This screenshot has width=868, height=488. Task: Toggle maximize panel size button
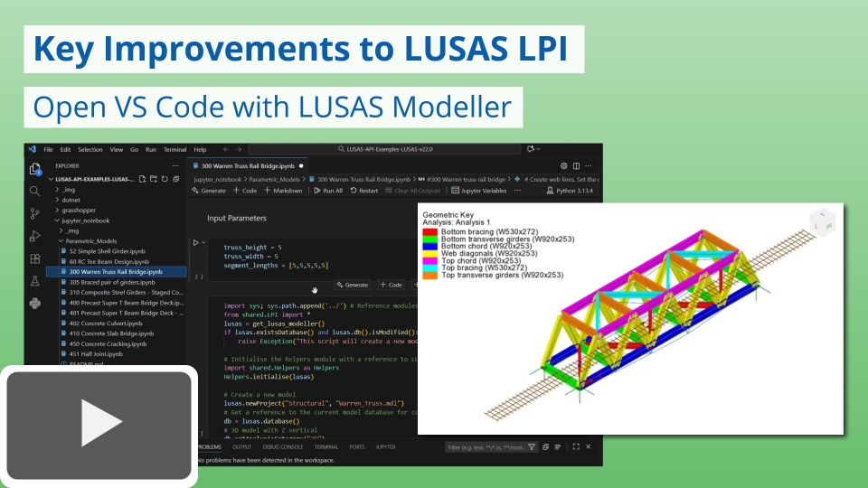pos(577,446)
